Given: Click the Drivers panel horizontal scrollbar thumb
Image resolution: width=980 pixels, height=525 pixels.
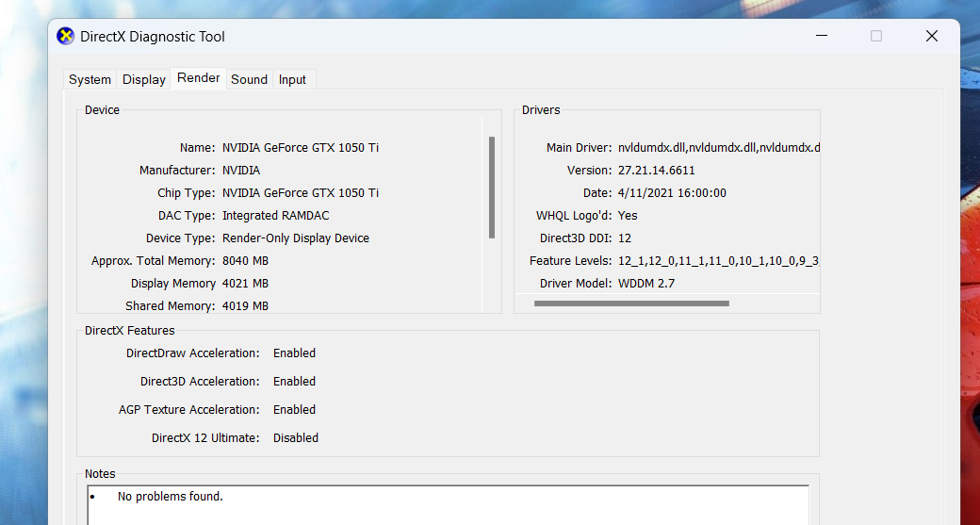Looking at the screenshot, I should (631, 304).
